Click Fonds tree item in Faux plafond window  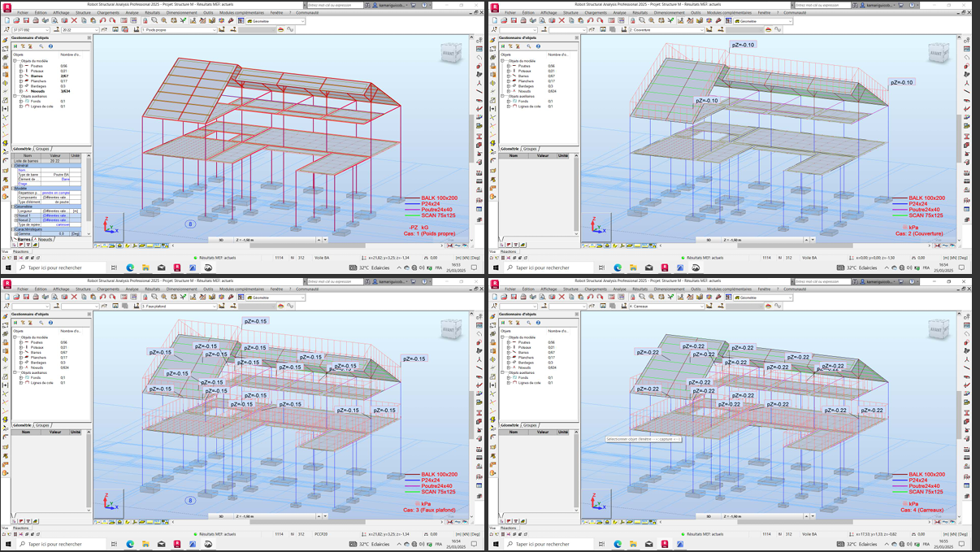point(35,377)
